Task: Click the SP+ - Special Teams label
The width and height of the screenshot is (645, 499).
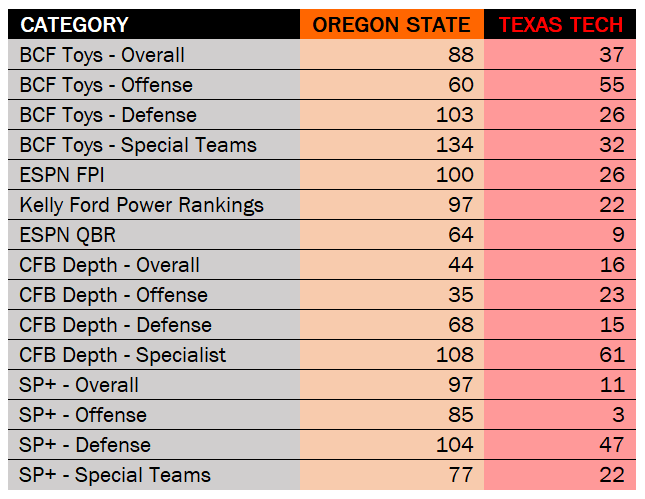Action: [115, 475]
